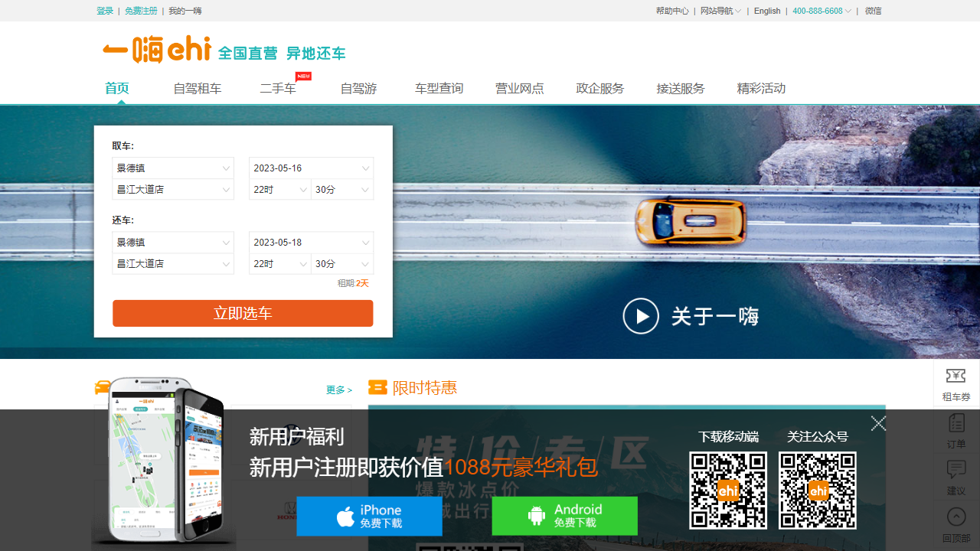Open the 租车券 coupon sidebar icon

pyautogui.click(x=956, y=385)
